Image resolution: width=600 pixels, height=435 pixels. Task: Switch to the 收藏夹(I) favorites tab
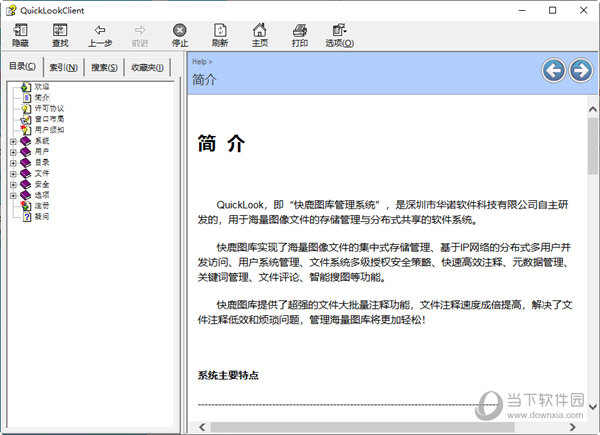click(147, 68)
